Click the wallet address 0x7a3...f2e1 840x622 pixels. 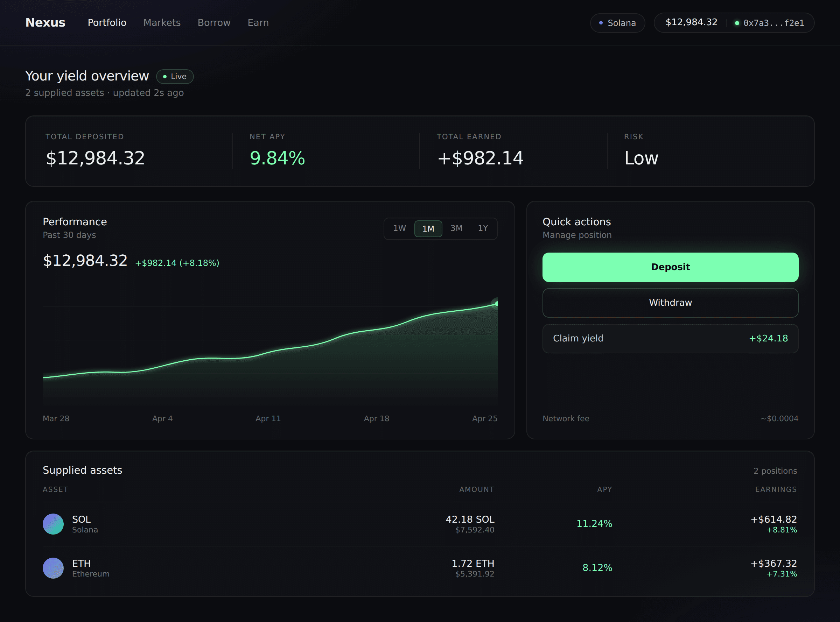(x=773, y=23)
